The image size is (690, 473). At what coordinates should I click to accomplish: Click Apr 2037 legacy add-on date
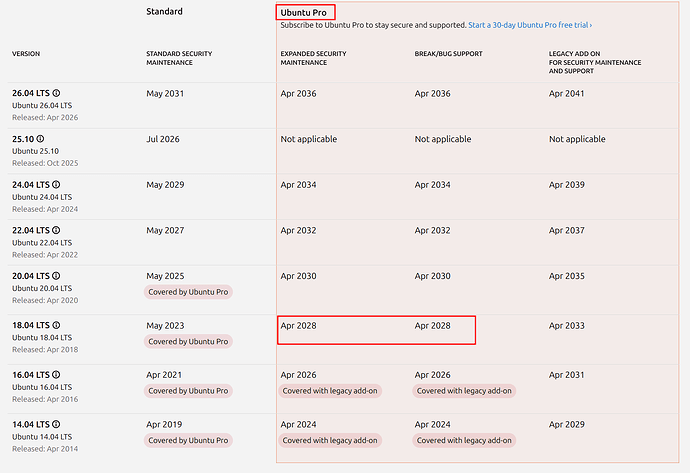coord(566,231)
